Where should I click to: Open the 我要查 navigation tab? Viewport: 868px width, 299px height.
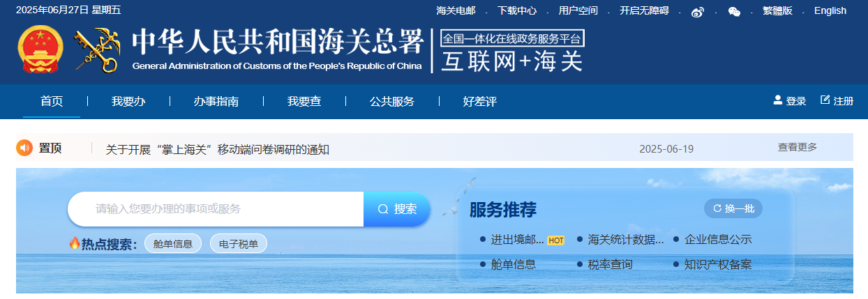(304, 102)
